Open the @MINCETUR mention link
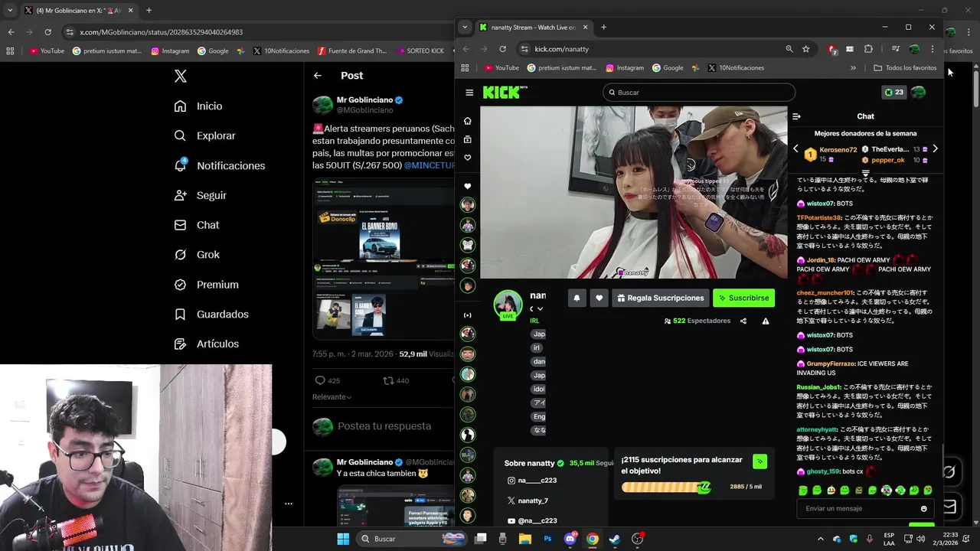Image resolution: width=980 pixels, height=551 pixels. click(429, 165)
